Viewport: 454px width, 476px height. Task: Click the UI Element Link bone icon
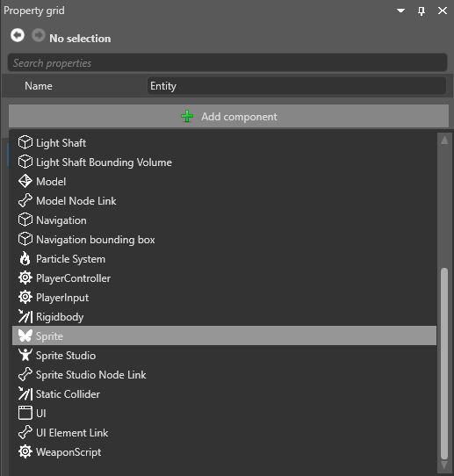(x=25, y=433)
